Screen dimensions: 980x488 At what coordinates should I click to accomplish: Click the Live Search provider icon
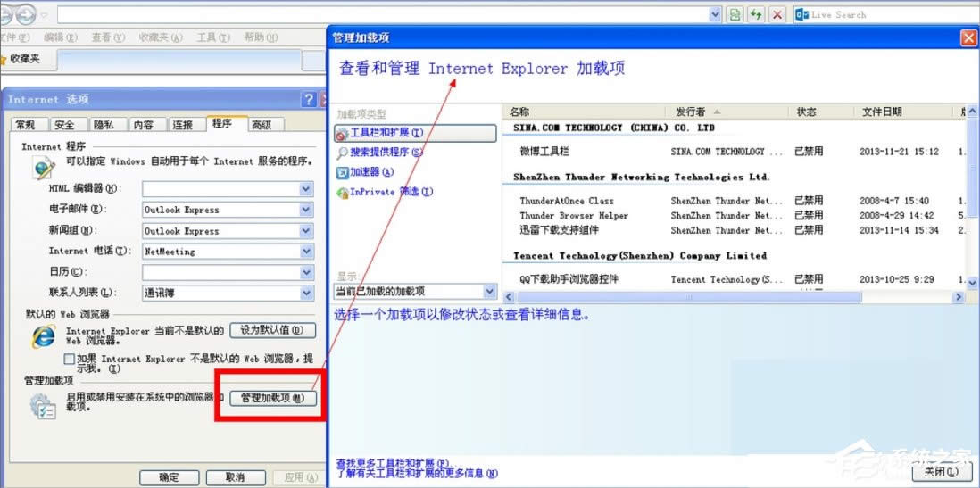point(801,14)
